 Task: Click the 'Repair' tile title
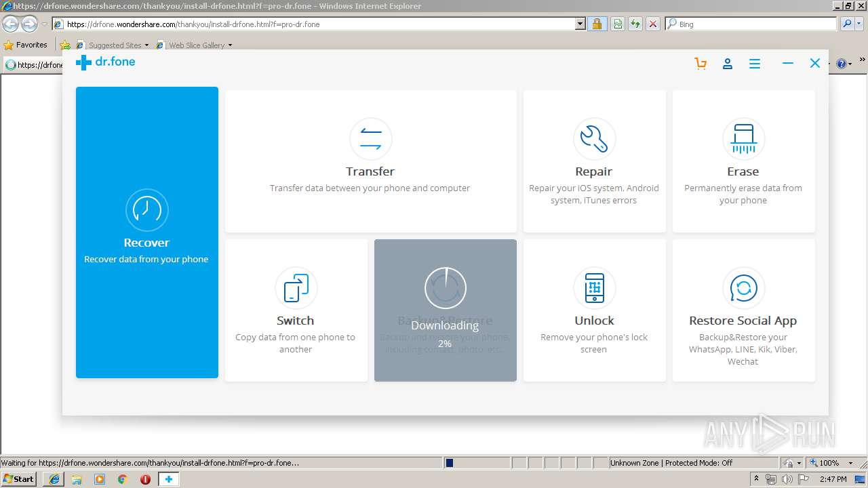(594, 171)
